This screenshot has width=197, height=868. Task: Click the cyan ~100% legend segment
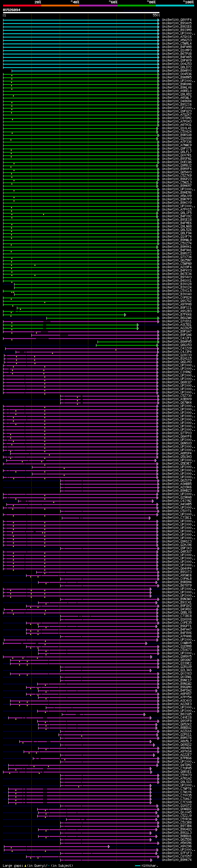pyautogui.click(x=175, y=6)
